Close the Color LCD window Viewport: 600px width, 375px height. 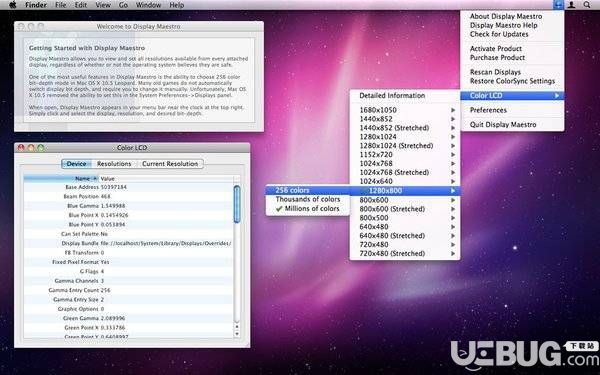coord(21,148)
